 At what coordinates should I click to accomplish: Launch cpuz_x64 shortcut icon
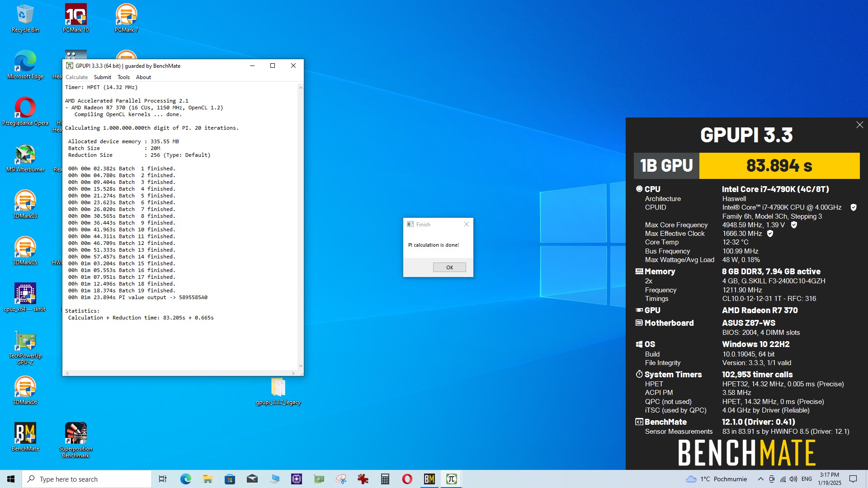[25, 298]
